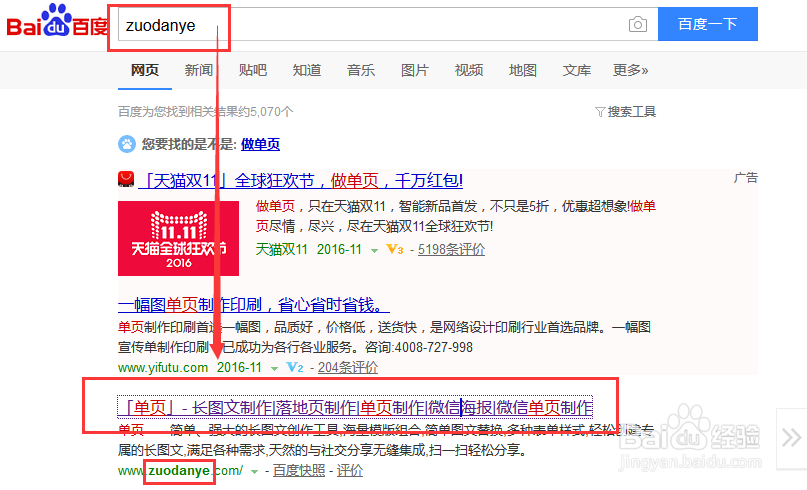
Task: Click 天猫双11 green source text
Action: pos(282,250)
